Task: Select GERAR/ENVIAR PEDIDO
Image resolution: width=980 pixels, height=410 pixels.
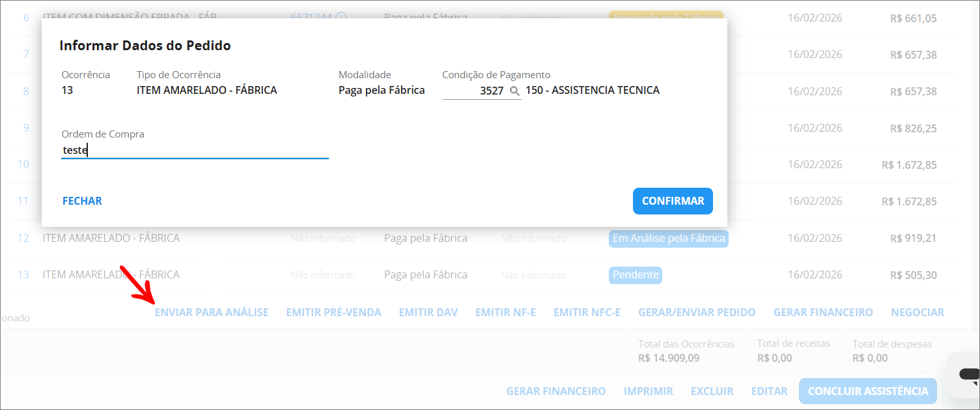Action: click(x=697, y=312)
